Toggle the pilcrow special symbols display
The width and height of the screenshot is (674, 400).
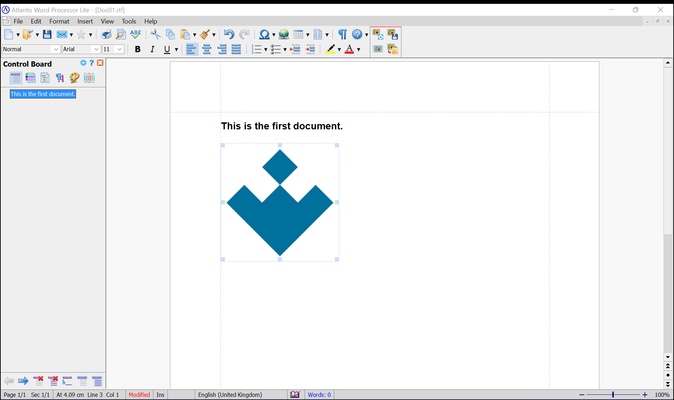pos(343,34)
